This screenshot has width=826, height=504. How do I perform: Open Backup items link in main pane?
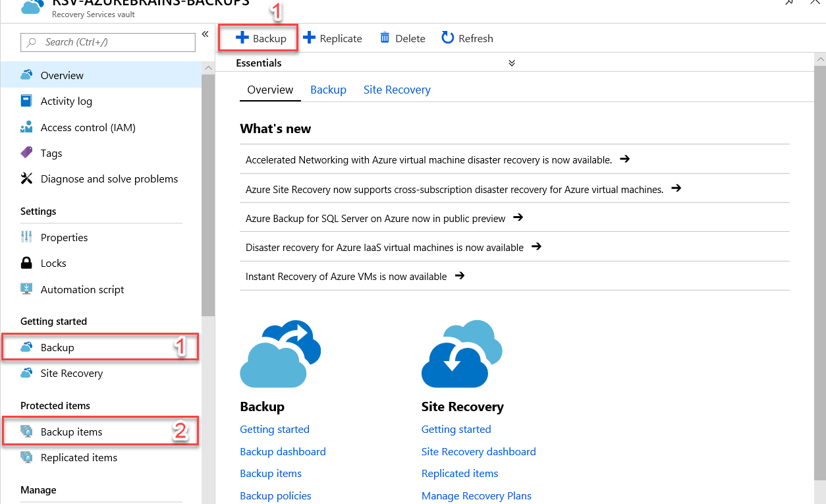[x=271, y=473]
